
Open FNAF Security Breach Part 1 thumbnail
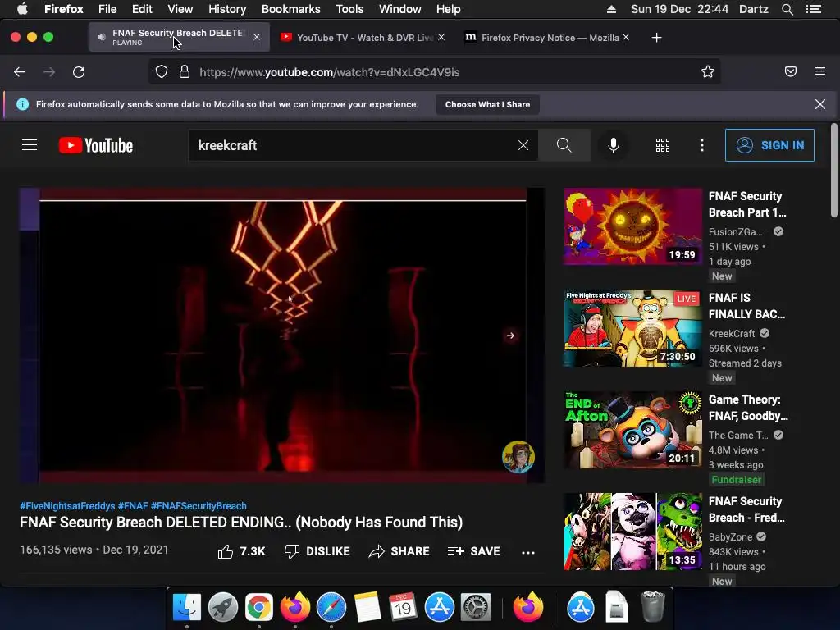coord(632,226)
